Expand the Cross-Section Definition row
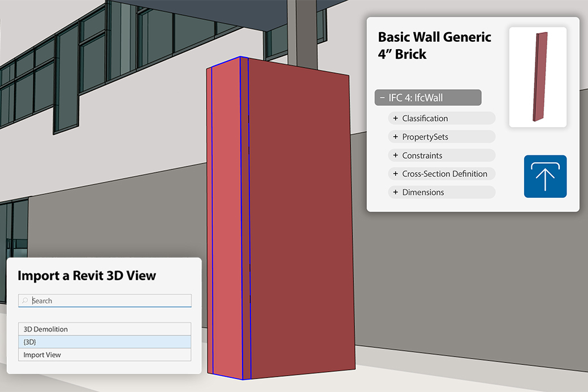 pyautogui.click(x=442, y=173)
